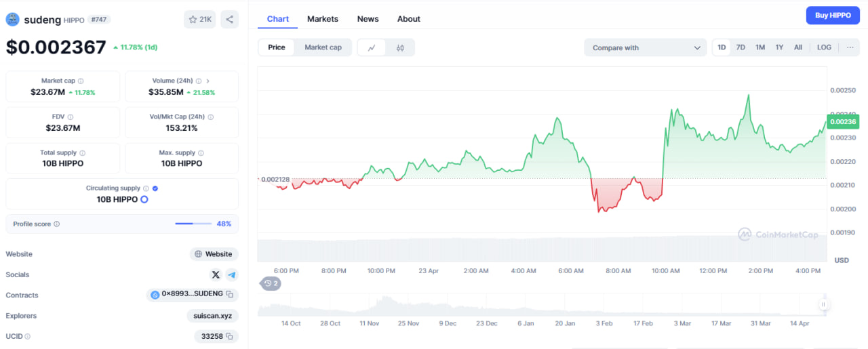The image size is (868, 349).
Task: Open the X (Twitter) social link
Action: (216, 274)
